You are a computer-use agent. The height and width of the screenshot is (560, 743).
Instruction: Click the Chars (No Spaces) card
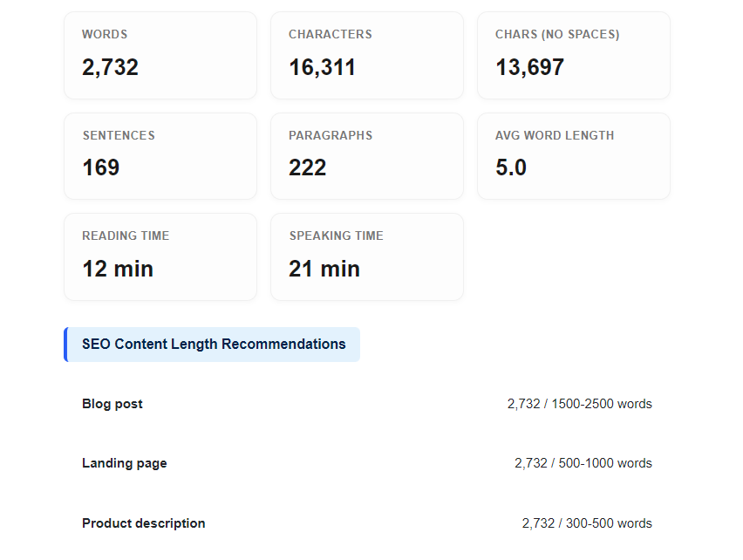point(574,56)
